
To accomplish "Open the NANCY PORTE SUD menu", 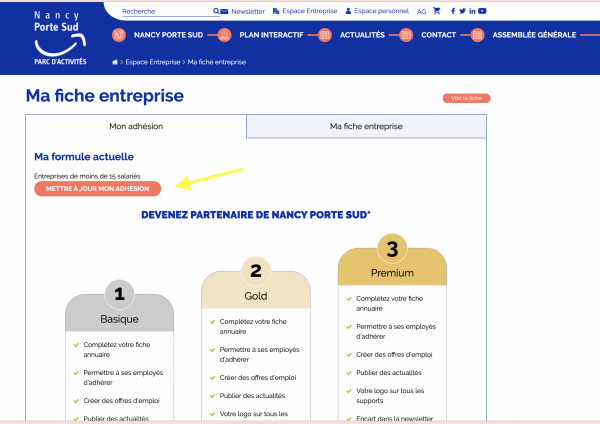I will click(x=168, y=35).
